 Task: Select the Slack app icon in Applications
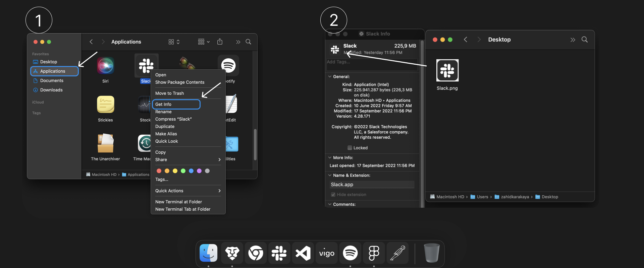coord(146,66)
